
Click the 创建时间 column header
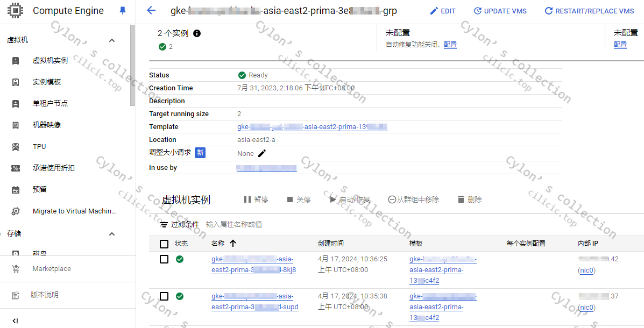(331, 244)
